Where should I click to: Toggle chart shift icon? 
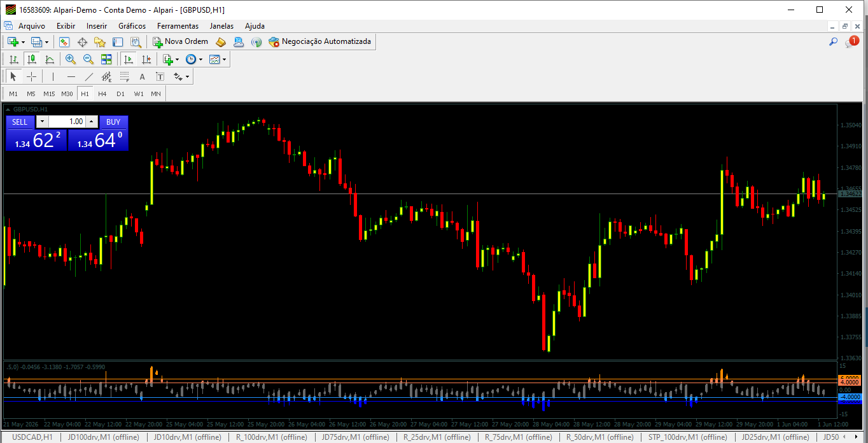146,59
